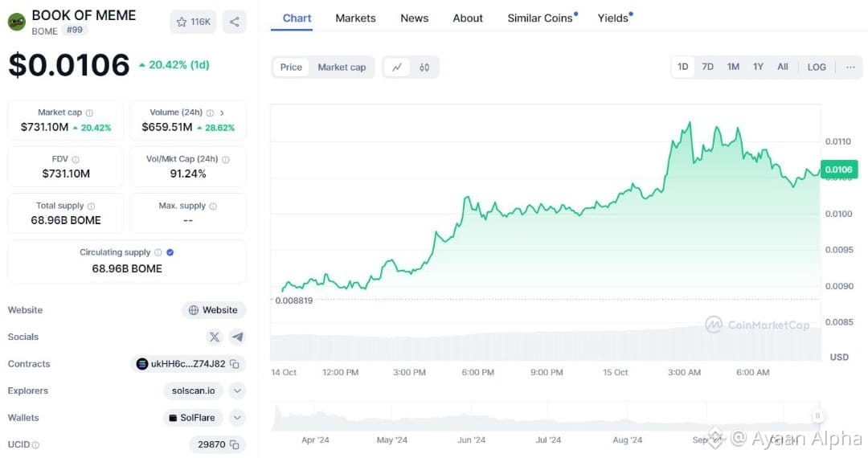Open the Telegram social icon
Viewport: 868px width, 458px height.
point(237,337)
